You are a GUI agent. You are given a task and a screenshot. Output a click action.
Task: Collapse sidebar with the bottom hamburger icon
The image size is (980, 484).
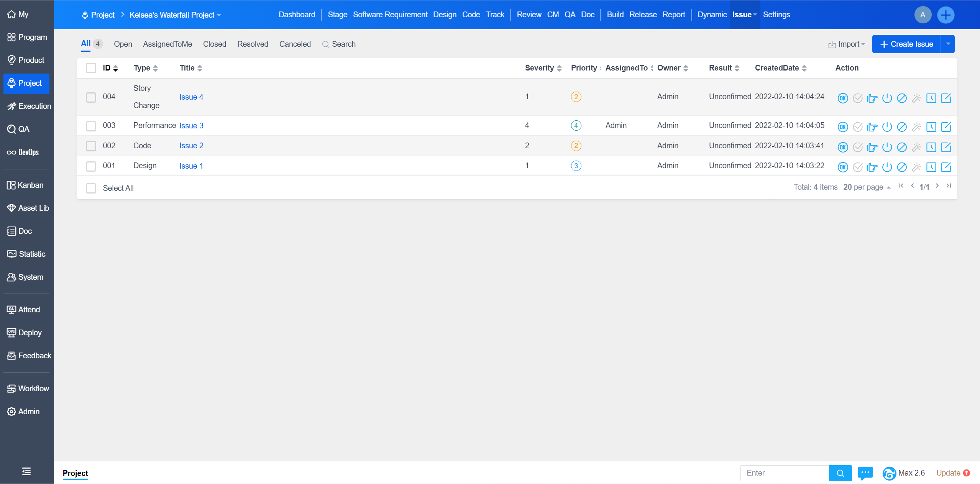click(x=26, y=471)
